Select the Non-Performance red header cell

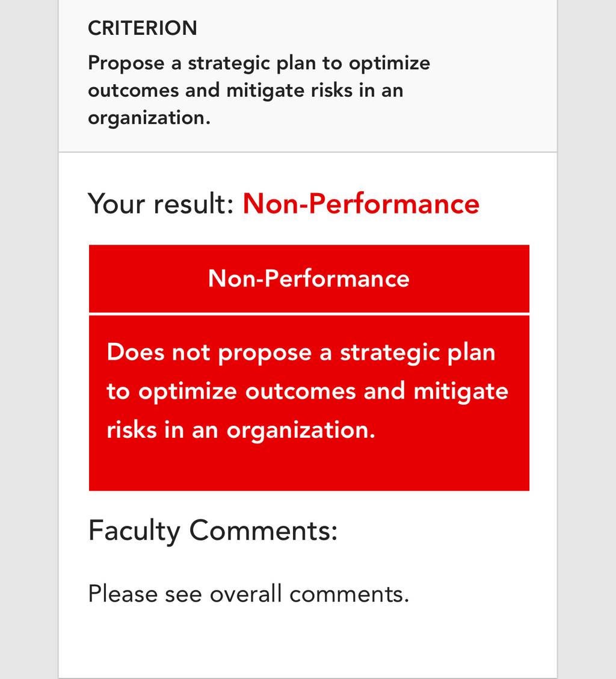click(309, 278)
